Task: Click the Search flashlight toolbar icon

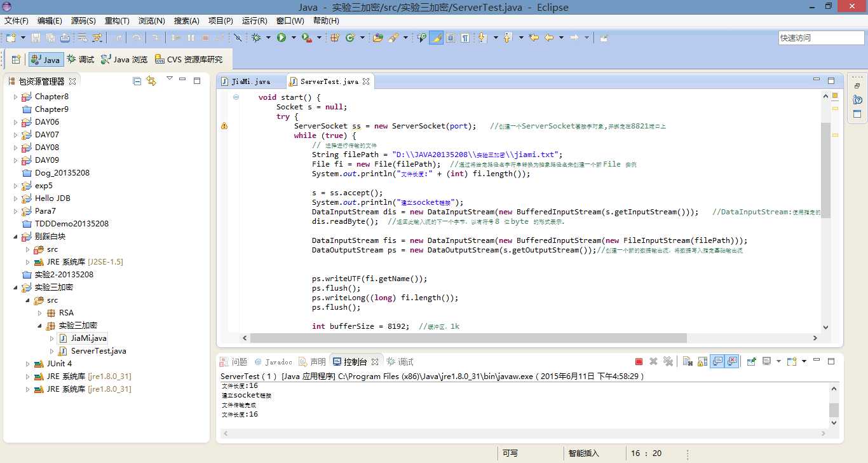Action: [x=393, y=38]
